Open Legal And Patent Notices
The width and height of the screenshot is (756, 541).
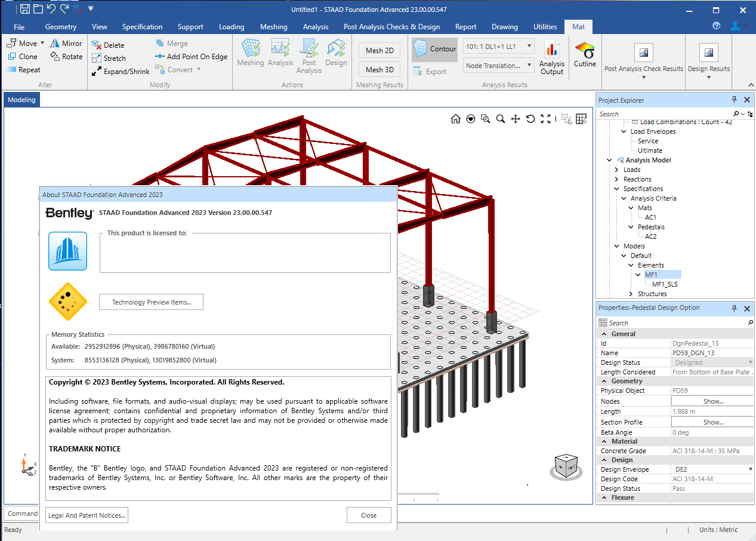coord(87,515)
